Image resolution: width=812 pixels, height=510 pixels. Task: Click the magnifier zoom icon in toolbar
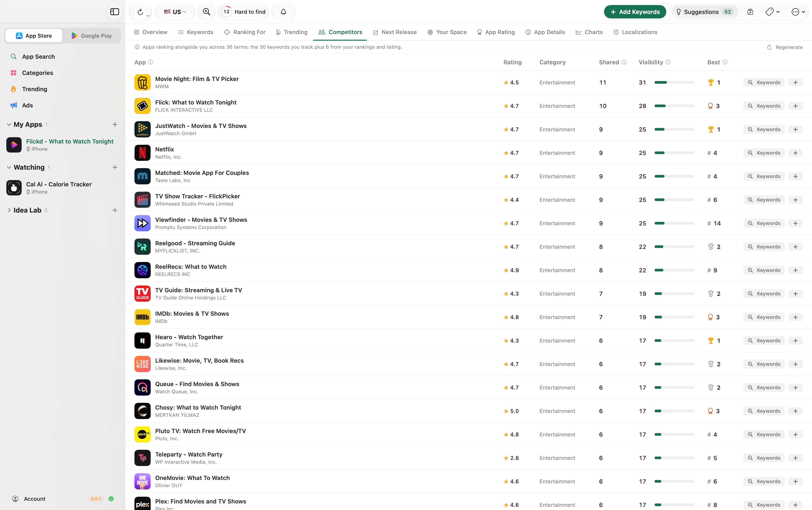point(207,12)
